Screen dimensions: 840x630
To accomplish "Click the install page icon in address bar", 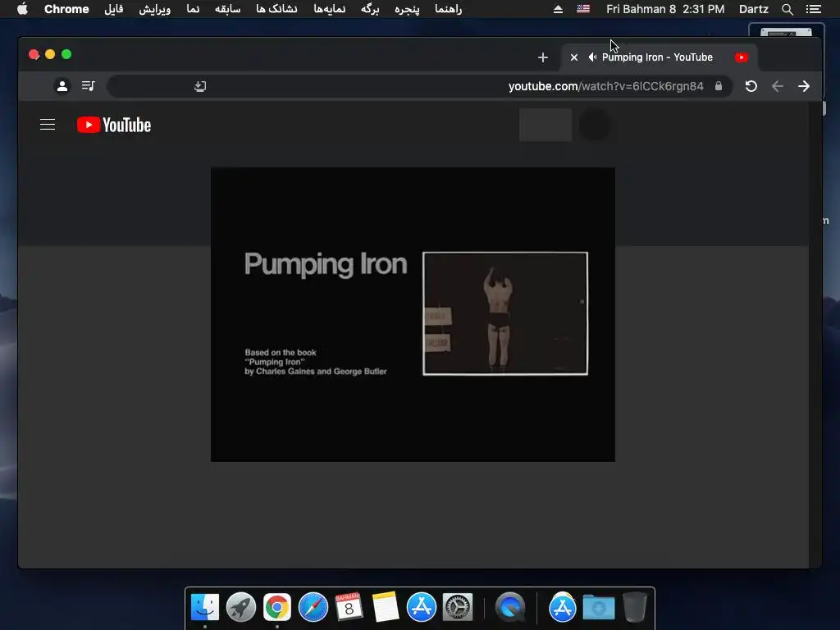I will tap(200, 86).
